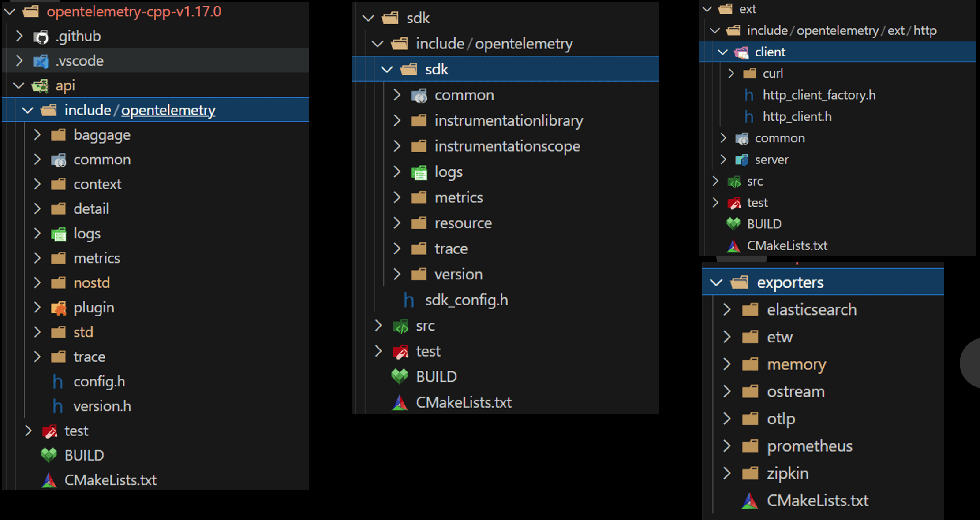The height and width of the screenshot is (520, 980).
Task: Click the green BUILD icon in api panel
Action: (x=49, y=455)
